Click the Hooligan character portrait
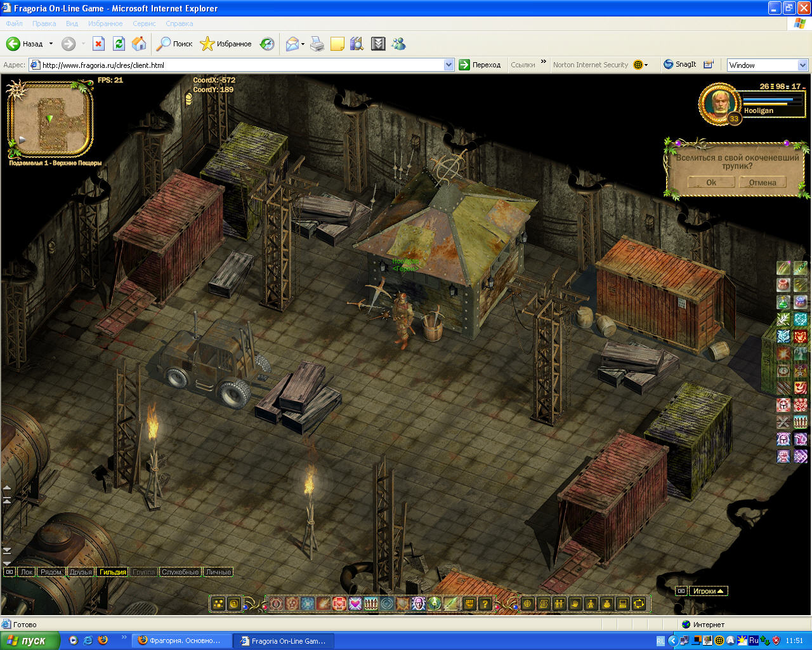The width and height of the screenshot is (812, 650). point(719,103)
